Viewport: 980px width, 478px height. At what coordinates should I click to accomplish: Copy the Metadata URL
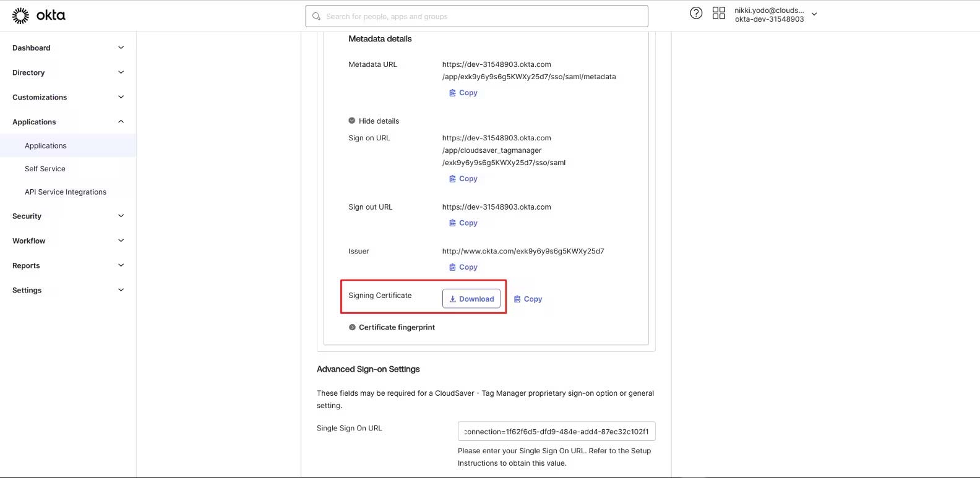pyautogui.click(x=463, y=93)
